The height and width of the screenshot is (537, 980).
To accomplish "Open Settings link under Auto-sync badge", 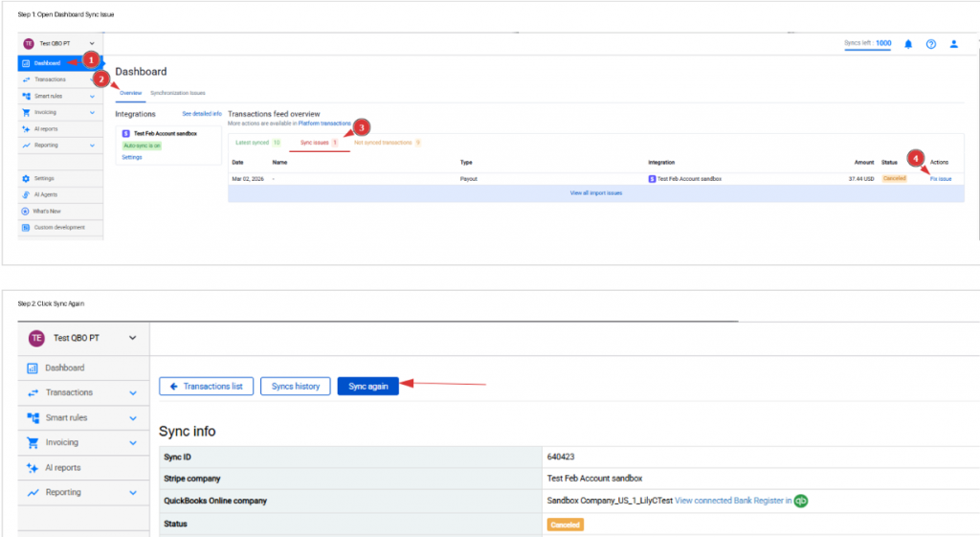I will point(132,158).
